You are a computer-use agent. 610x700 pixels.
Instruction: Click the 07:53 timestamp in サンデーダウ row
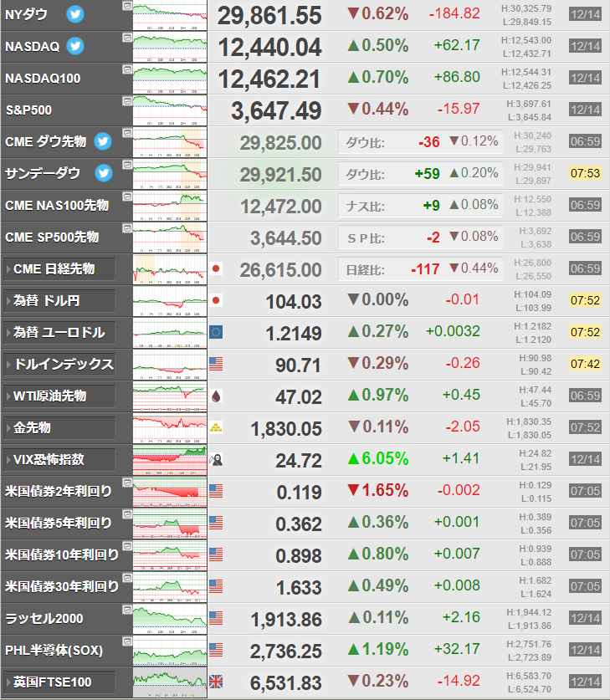click(x=585, y=173)
